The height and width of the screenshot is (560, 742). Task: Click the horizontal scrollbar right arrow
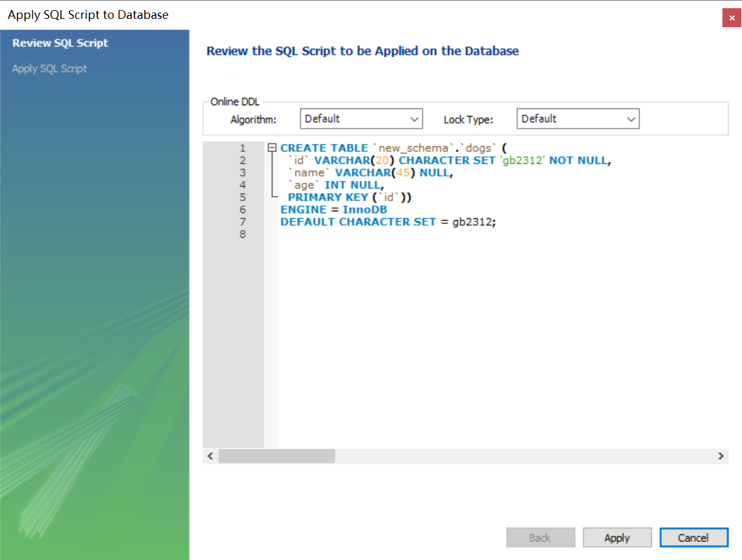tap(721, 456)
